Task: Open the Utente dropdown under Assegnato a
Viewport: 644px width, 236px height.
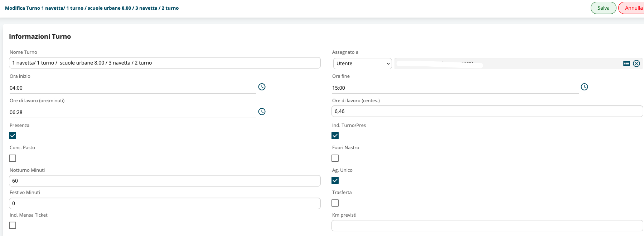Action: coord(363,63)
